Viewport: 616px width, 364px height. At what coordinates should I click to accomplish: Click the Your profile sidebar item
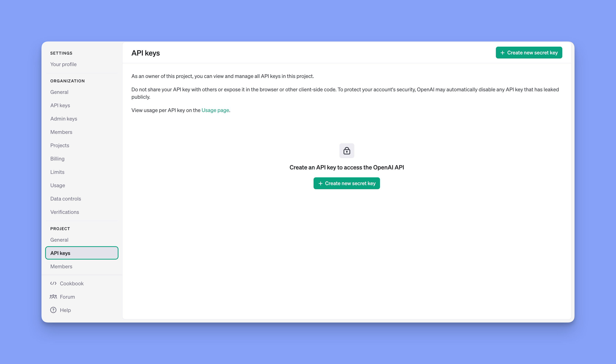63,64
